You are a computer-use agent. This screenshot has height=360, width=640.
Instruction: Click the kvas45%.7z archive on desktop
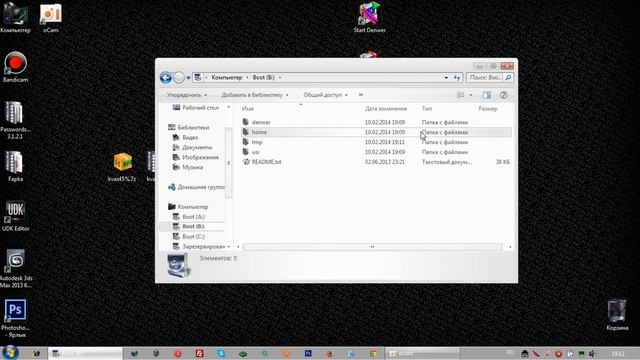coord(122,167)
